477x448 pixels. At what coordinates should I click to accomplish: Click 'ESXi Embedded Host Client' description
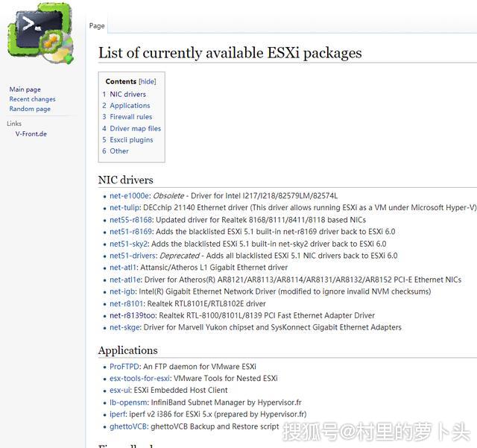(180, 391)
